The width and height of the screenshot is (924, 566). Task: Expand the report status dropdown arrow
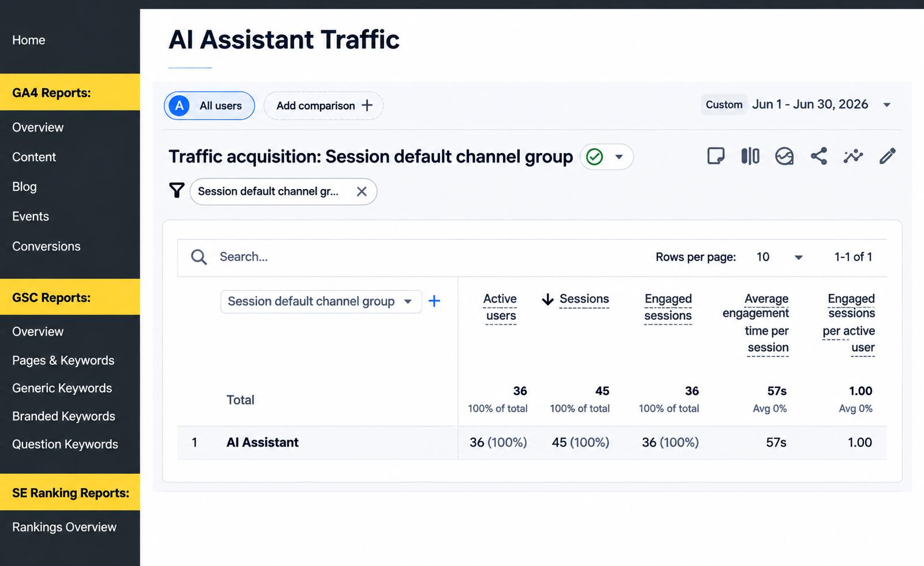[619, 157]
